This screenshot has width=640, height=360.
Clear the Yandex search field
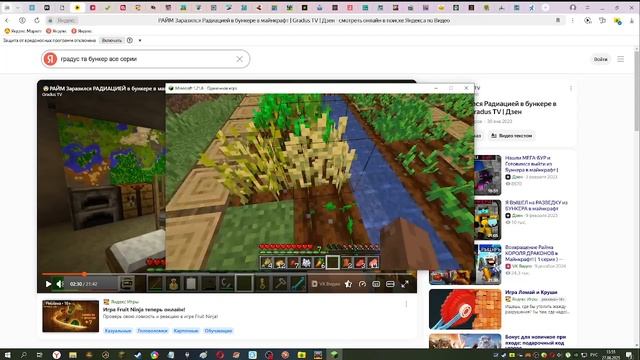pyautogui.click(x=240, y=59)
